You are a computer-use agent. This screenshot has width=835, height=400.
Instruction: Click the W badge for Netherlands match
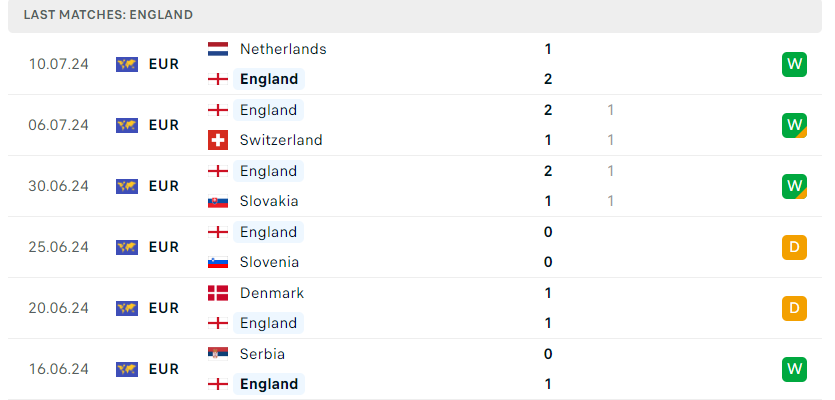tap(794, 64)
